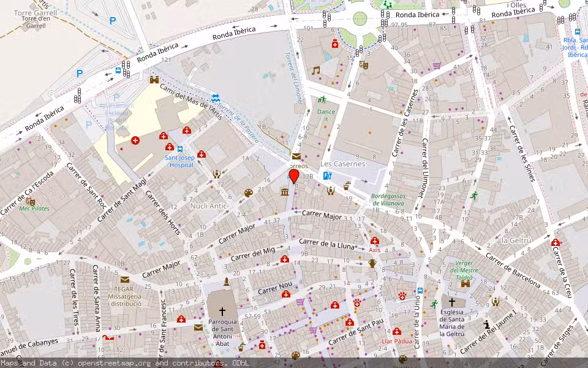Image resolution: width=588 pixels, height=368 pixels.
Task: Click the church cross at Església de Santa Maria
Action: pos(452,302)
